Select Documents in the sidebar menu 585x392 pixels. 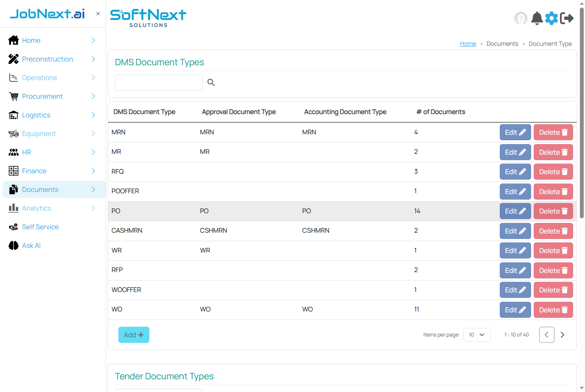point(40,189)
